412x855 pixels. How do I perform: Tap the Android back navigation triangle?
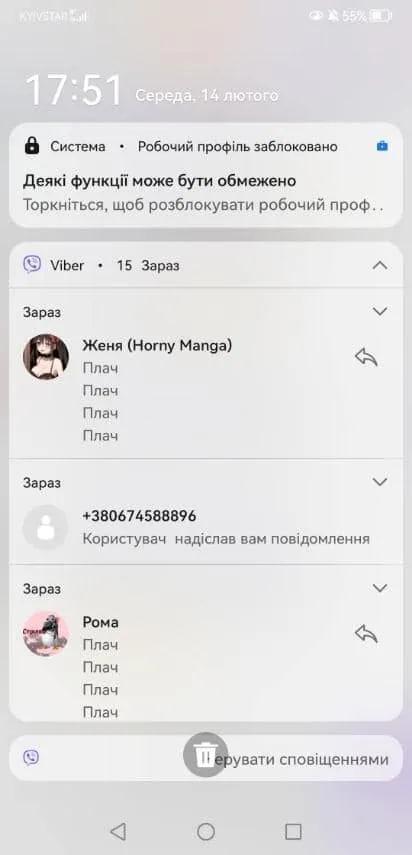coord(118,831)
